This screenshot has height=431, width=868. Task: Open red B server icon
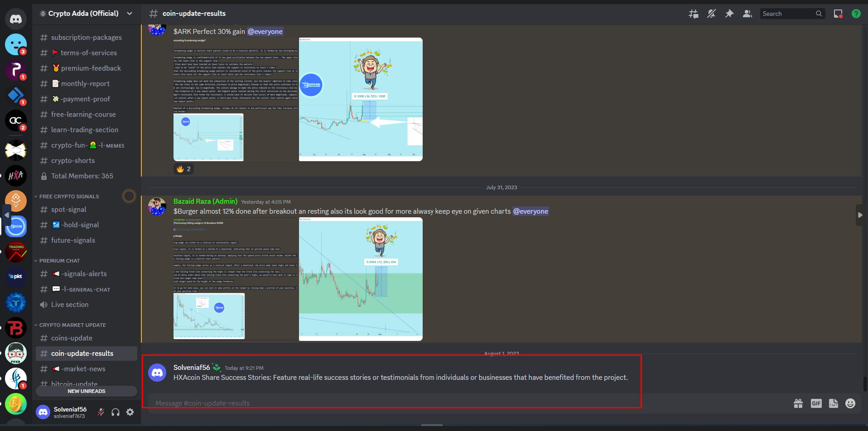16,328
